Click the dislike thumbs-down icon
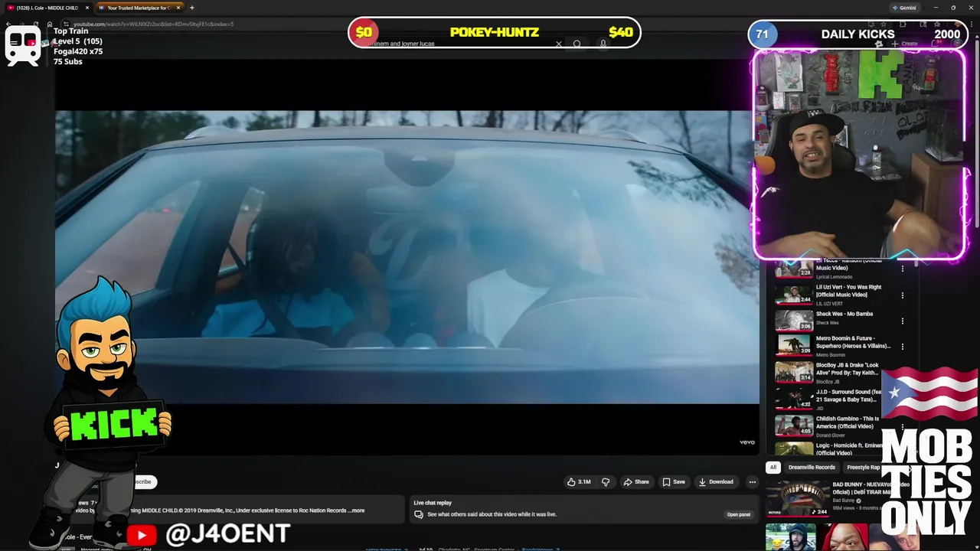 (606, 482)
